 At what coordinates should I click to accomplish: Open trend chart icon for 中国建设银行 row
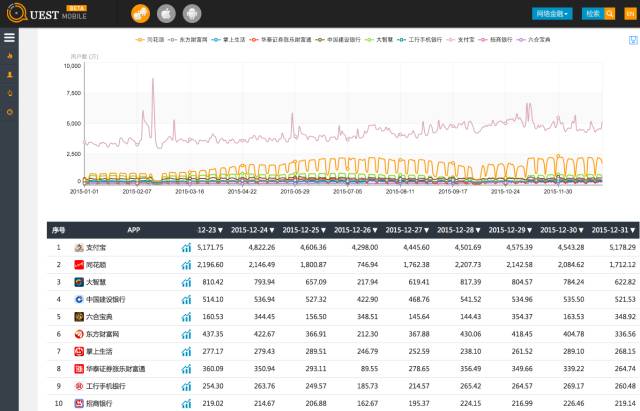coord(186,300)
